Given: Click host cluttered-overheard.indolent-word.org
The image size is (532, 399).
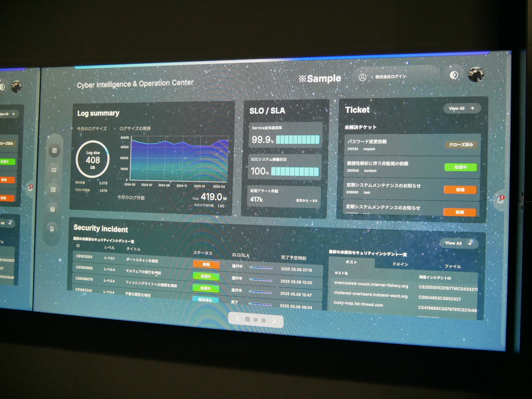Looking at the screenshot, I should (371, 295).
